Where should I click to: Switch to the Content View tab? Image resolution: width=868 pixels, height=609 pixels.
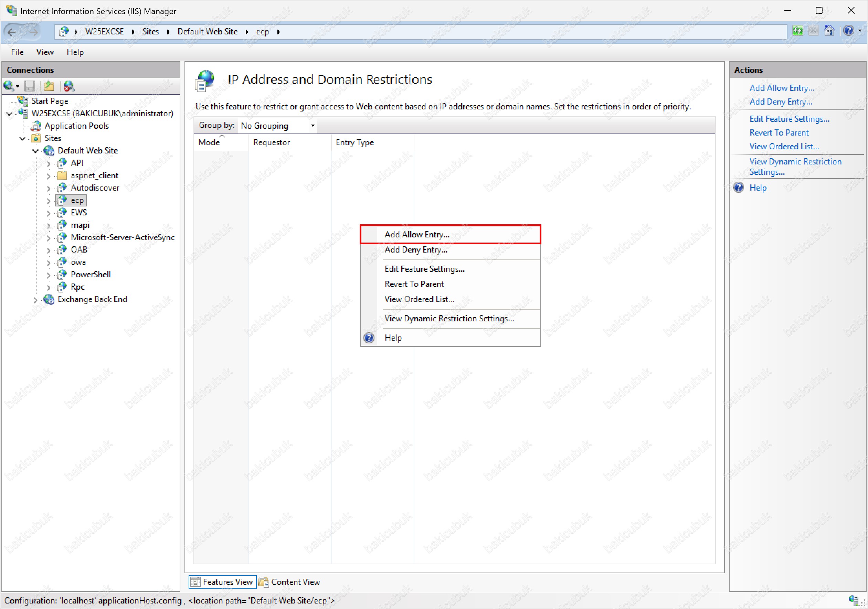(x=290, y=582)
